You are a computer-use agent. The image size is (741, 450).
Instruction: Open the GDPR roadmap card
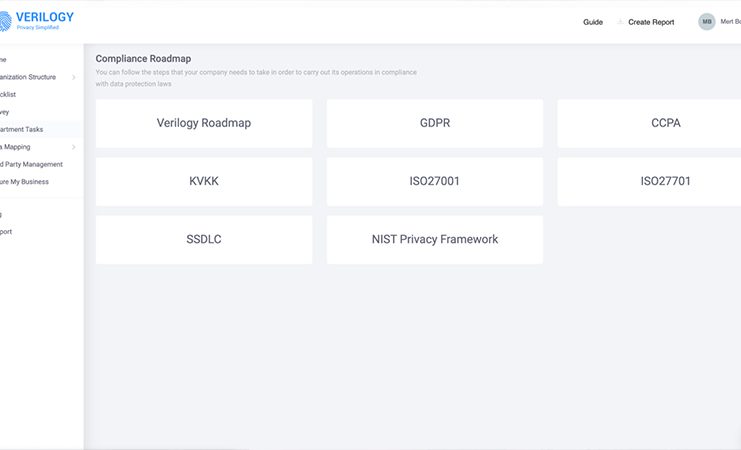click(435, 123)
